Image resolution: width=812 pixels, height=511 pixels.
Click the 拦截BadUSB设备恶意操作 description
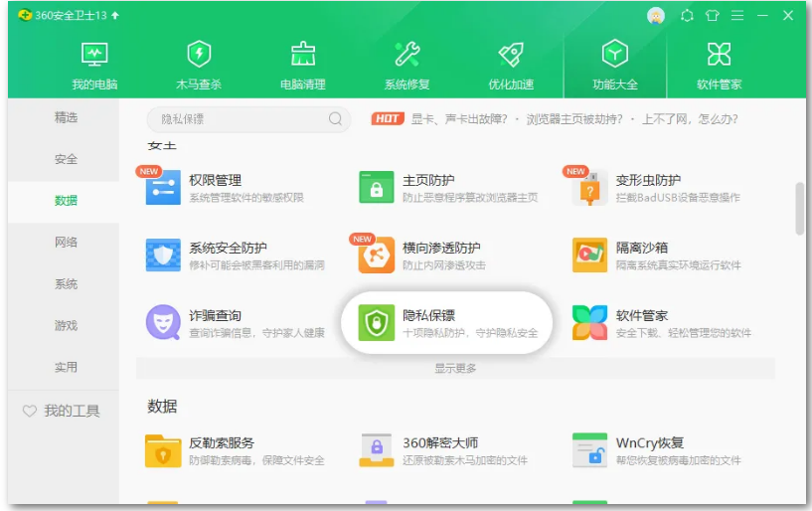[678, 198]
